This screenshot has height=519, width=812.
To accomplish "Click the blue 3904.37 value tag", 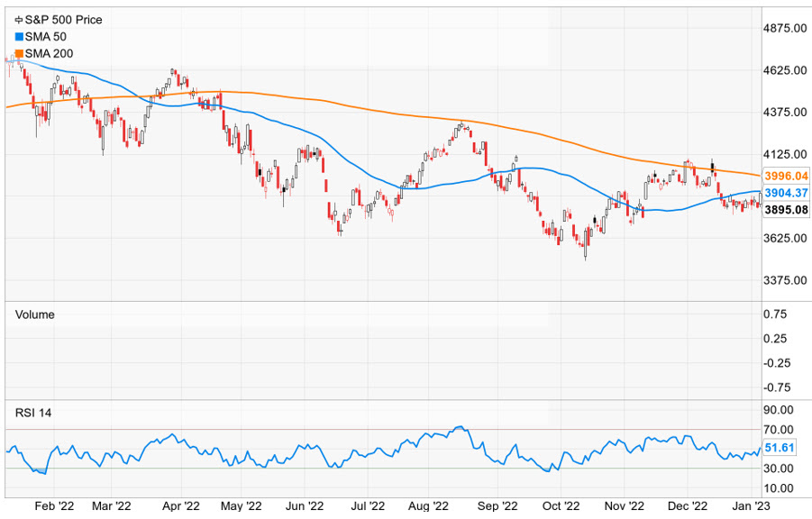I will (x=787, y=193).
